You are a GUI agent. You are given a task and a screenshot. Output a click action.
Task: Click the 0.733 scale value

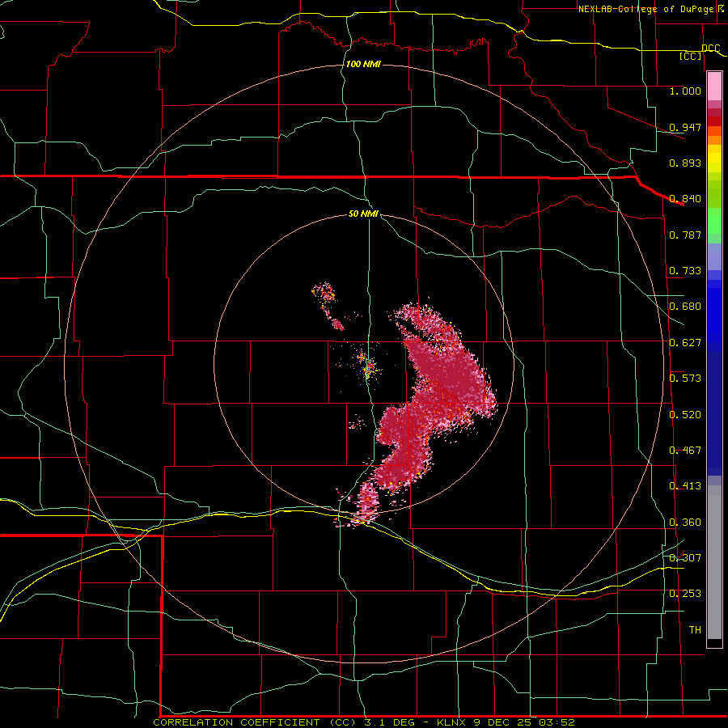pos(685,271)
